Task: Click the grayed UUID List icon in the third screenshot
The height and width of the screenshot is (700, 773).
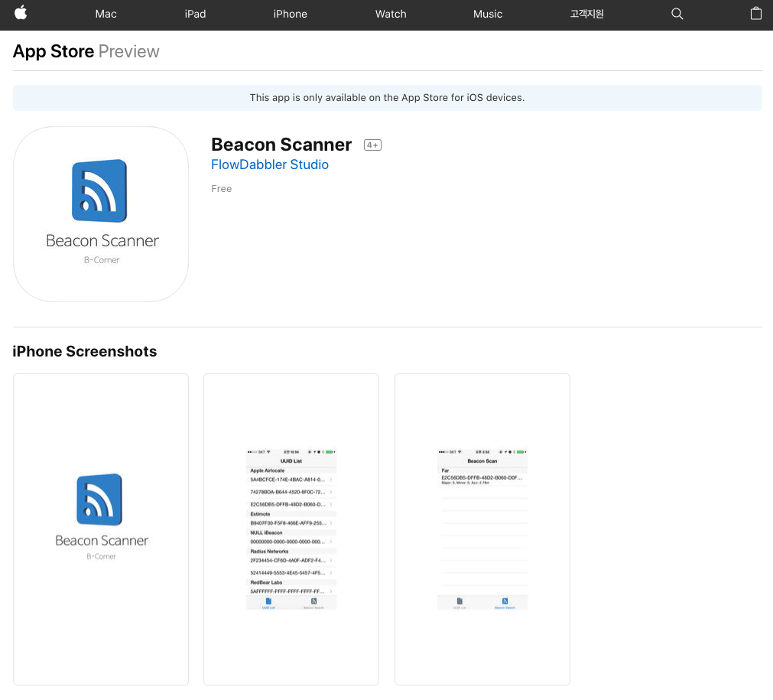Action: click(460, 601)
